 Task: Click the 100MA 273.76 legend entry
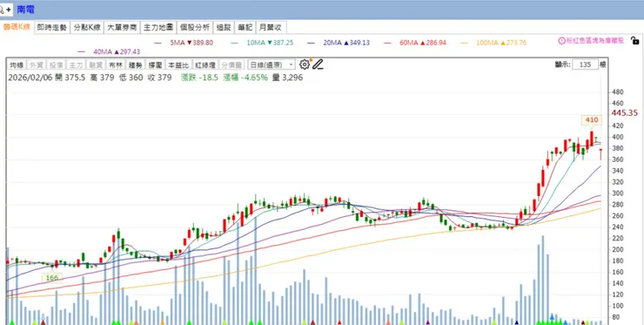(x=493, y=43)
